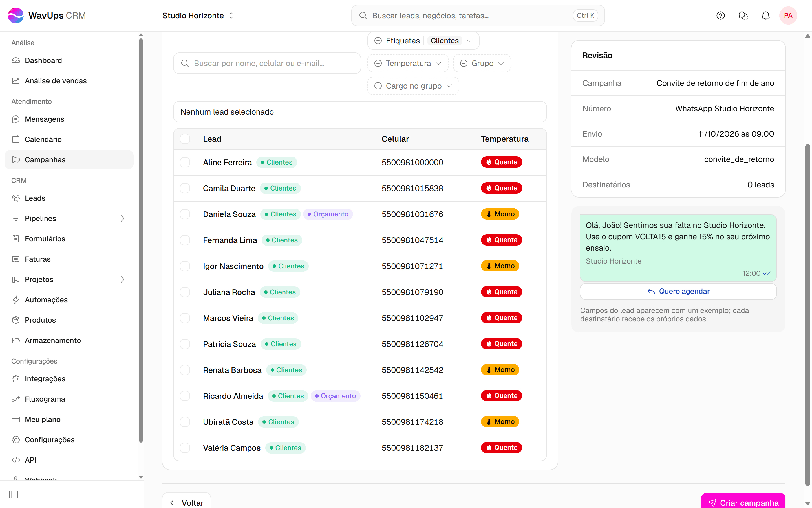
Task: Click the Armazenamento folder icon
Action: click(16, 340)
